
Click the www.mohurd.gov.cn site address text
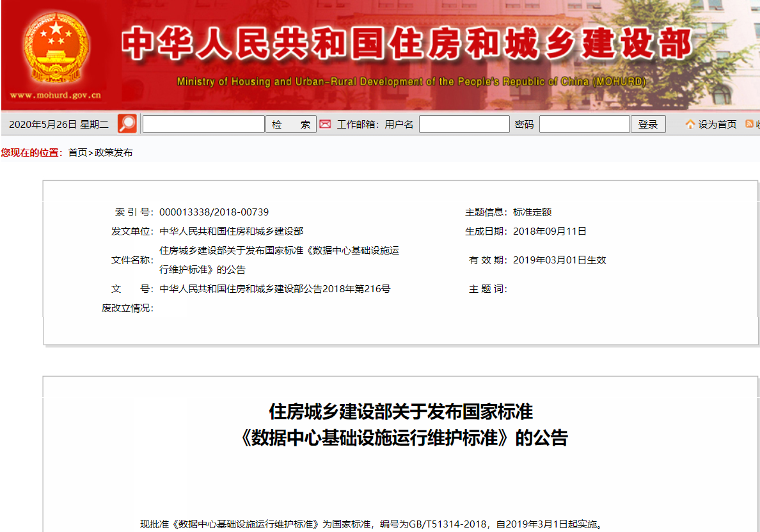[x=55, y=95]
